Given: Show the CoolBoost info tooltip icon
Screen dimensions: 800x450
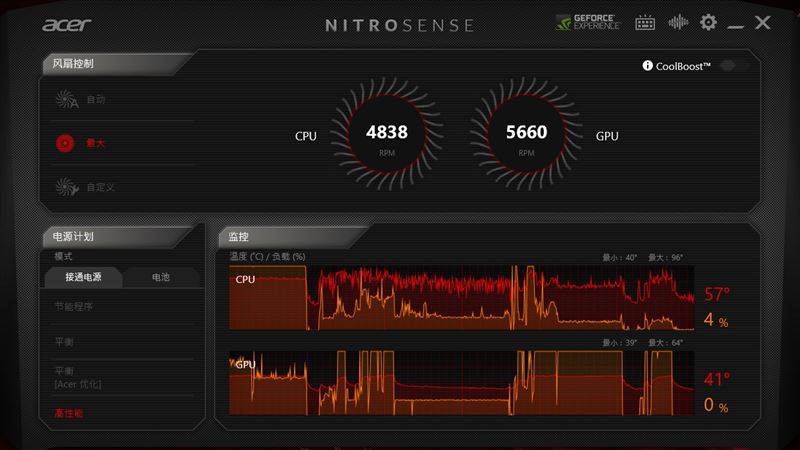Looking at the screenshot, I should pos(647,65).
